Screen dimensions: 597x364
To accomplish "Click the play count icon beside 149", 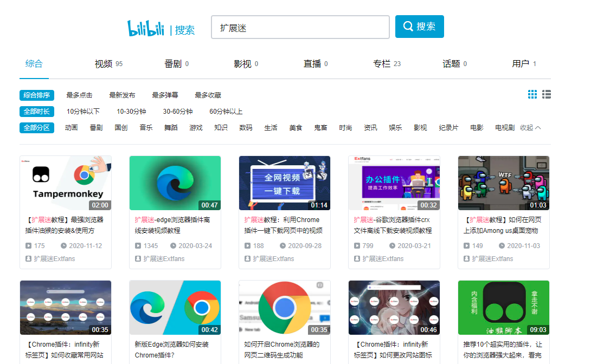I will click(466, 246).
